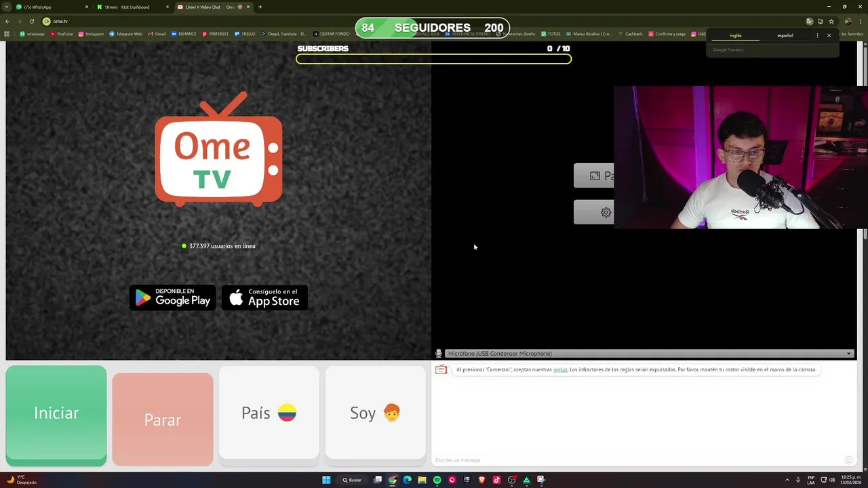Open the App Store download badge
Viewport: 868px width, 488px height.
click(x=264, y=298)
